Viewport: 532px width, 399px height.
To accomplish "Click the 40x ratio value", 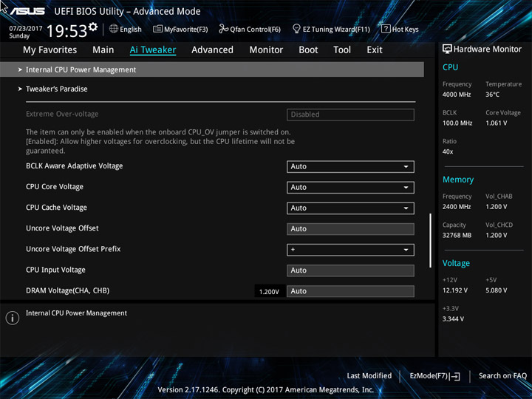I will point(448,151).
